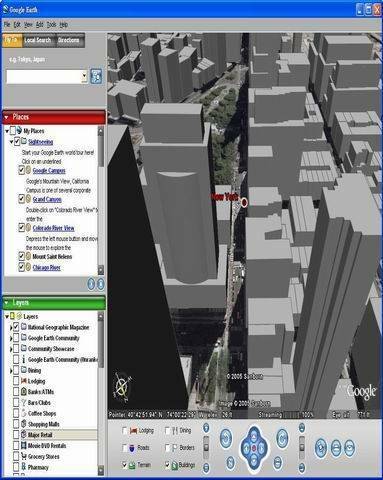Open the Grand Canyon link
The height and width of the screenshot is (480, 383).
pyautogui.click(x=47, y=199)
